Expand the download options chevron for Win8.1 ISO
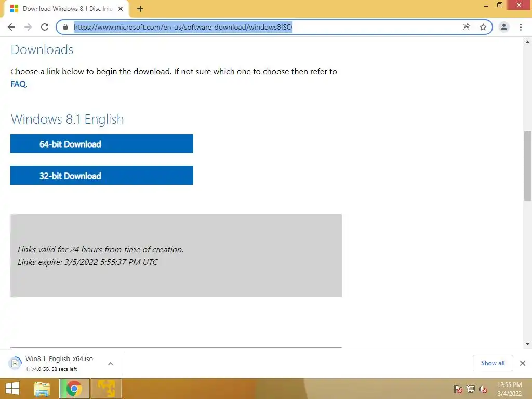 coord(111,364)
